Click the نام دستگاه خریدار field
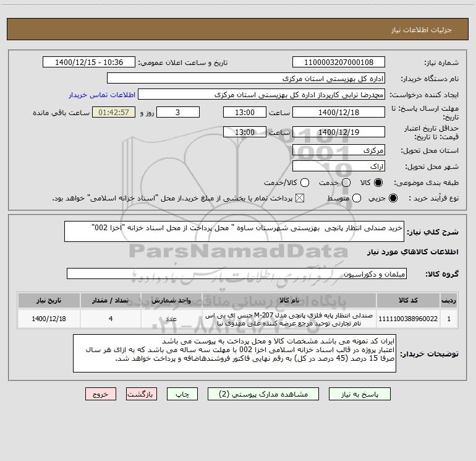Screen dimensions: 476x461 [246, 78]
